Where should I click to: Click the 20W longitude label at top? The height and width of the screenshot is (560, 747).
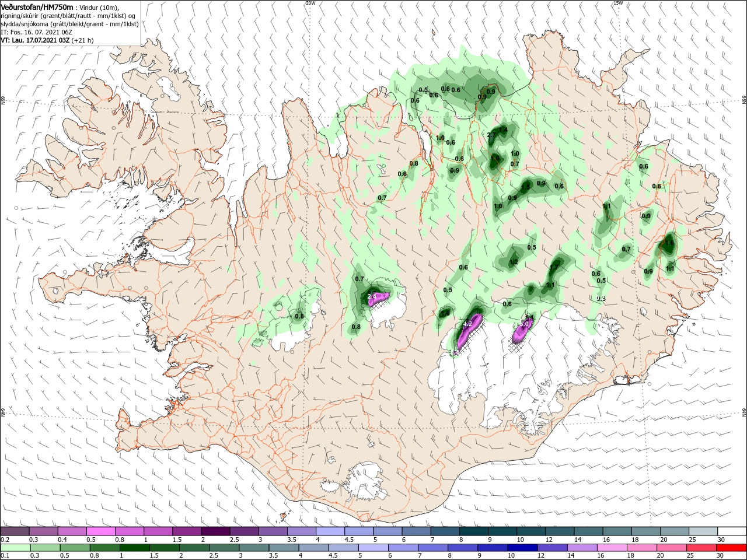pyautogui.click(x=310, y=3)
